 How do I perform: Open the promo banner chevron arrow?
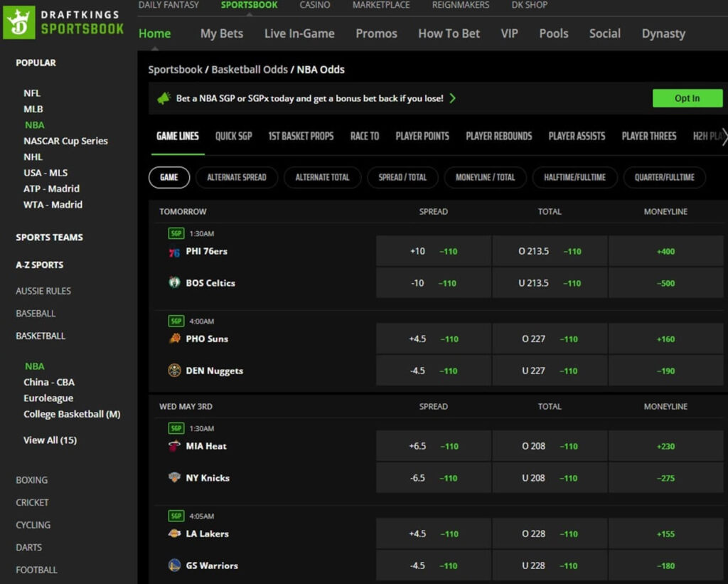[453, 98]
